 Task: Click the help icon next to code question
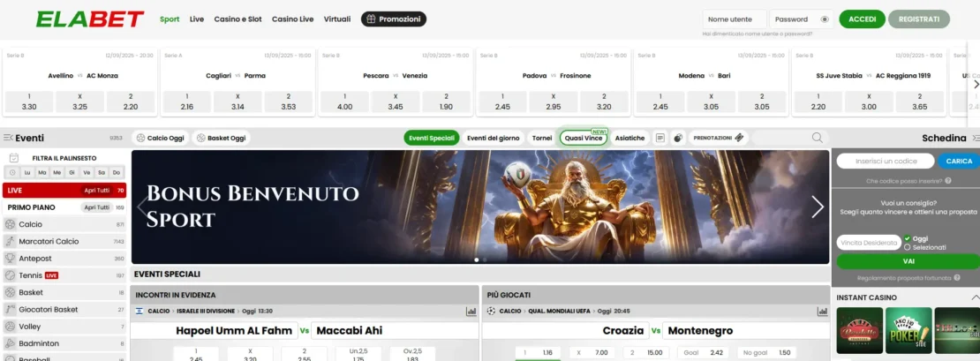tap(947, 180)
